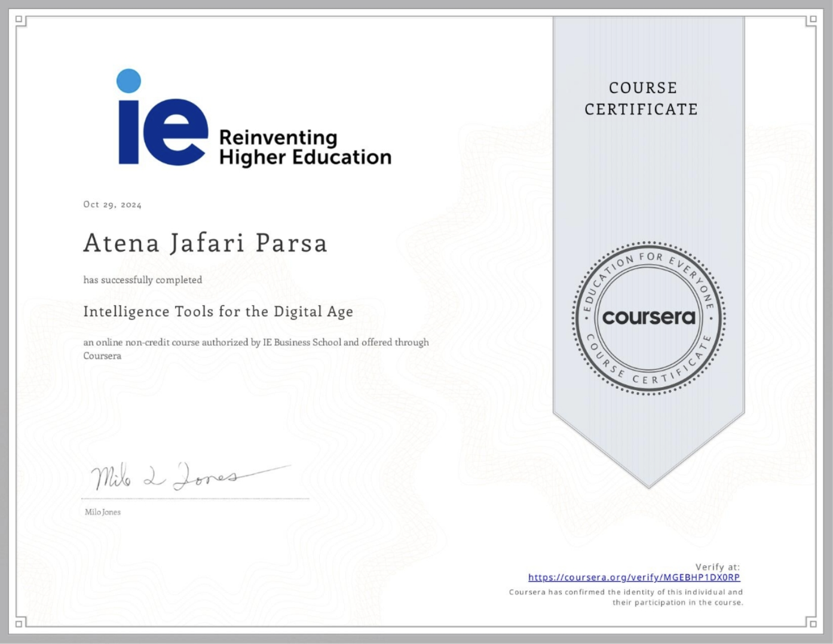This screenshot has height=644, width=833.
Task: Click the has successfully completed text
Action: (142, 280)
